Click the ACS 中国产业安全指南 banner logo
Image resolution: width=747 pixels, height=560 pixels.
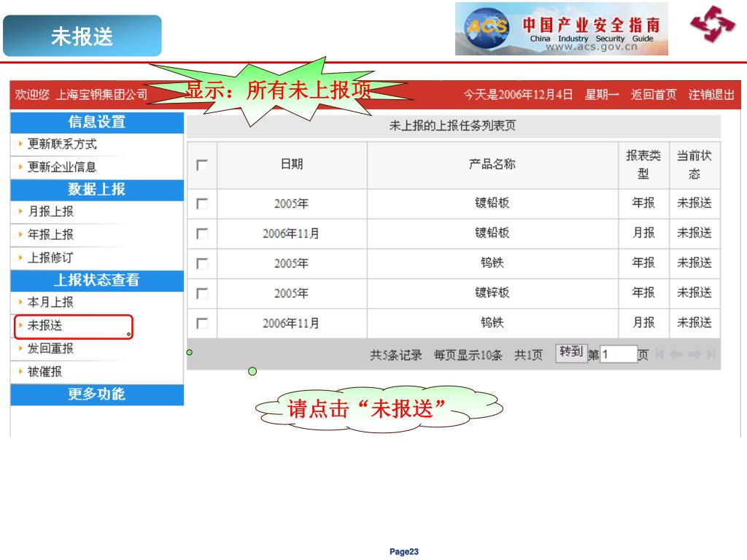coord(561,29)
